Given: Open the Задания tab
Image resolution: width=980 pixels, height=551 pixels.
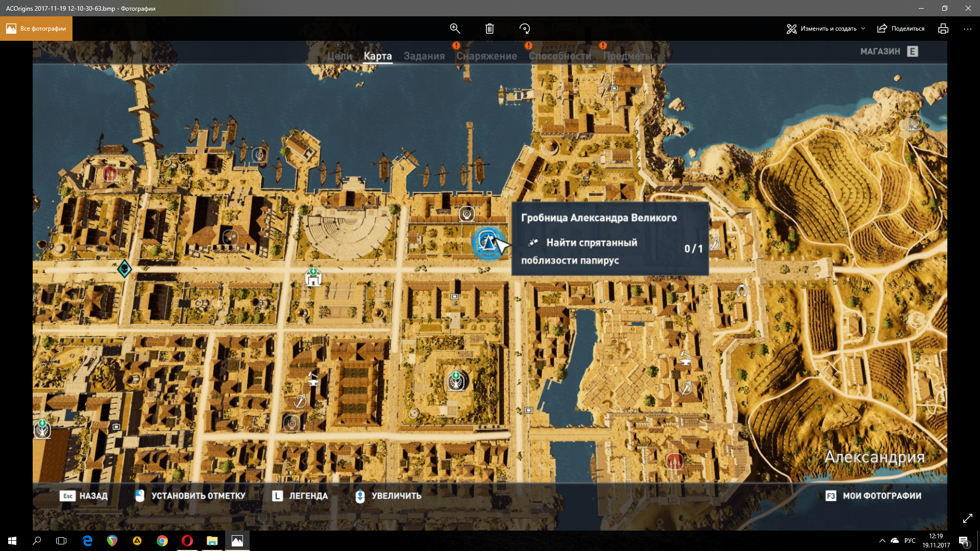Looking at the screenshot, I should point(424,56).
